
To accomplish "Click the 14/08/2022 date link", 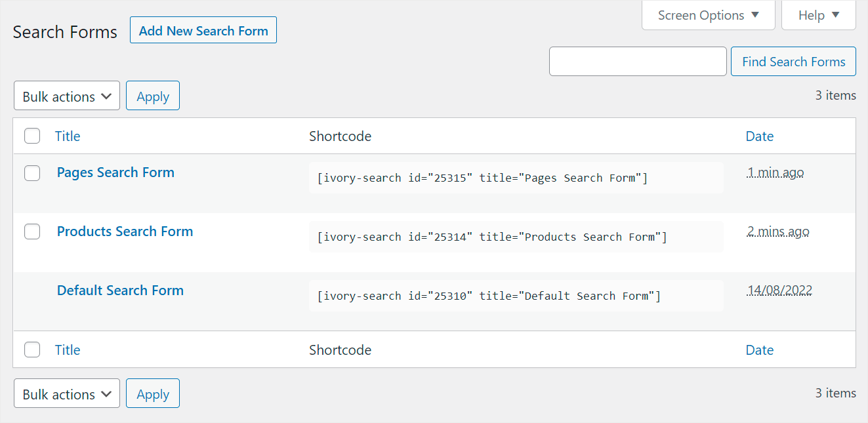I will [779, 289].
